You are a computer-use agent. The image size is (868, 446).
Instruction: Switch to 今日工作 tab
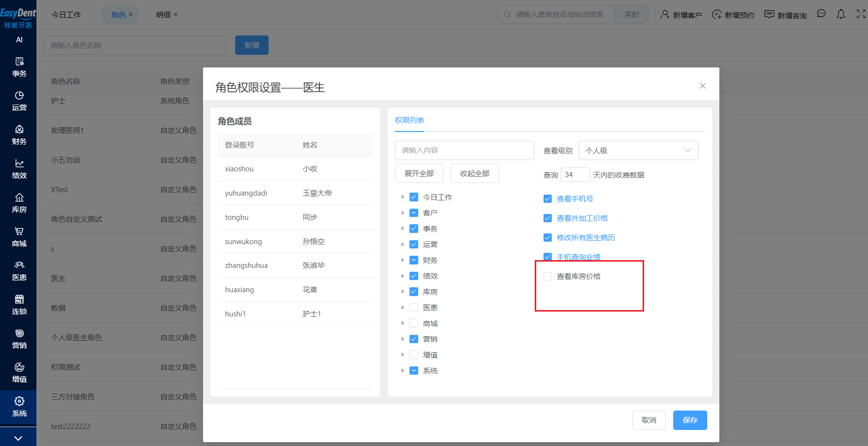(x=67, y=15)
